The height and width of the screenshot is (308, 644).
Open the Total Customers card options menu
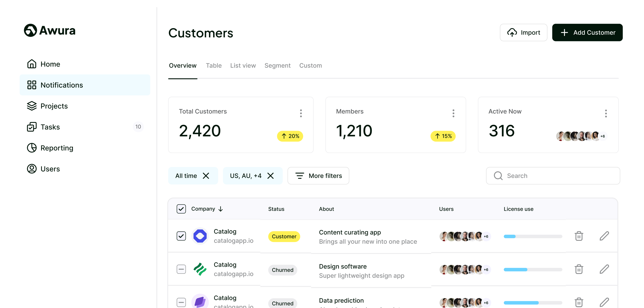301,113
